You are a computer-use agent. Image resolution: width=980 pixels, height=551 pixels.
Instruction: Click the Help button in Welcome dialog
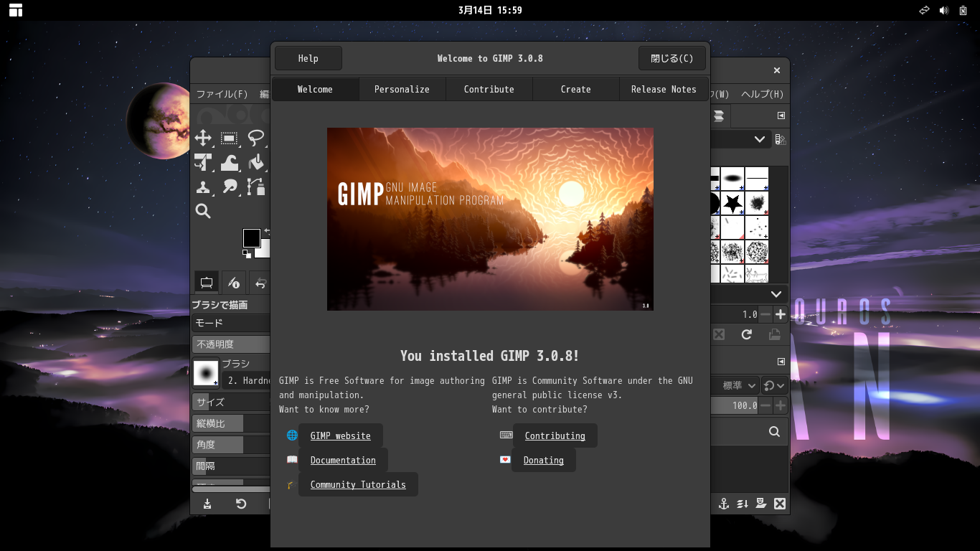click(308, 58)
